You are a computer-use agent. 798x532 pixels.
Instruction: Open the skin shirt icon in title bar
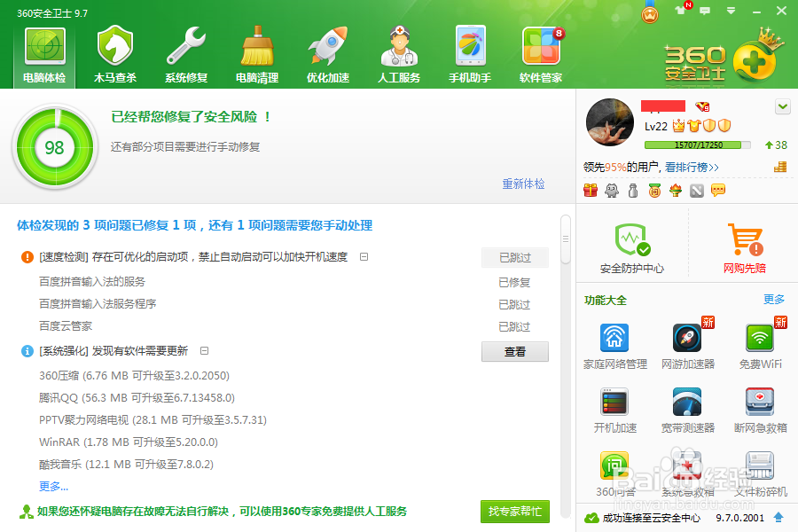(x=680, y=10)
